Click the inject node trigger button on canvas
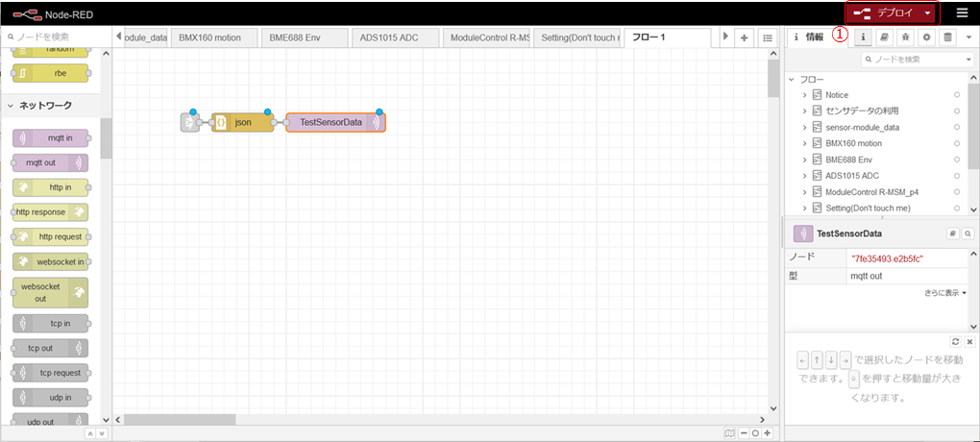The height and width of the screenshot is (442, 980). (x=187, y=123)
